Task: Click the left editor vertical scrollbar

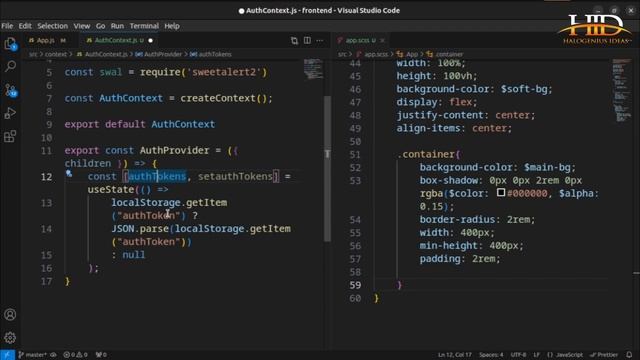Action: [x=327, y=169]
